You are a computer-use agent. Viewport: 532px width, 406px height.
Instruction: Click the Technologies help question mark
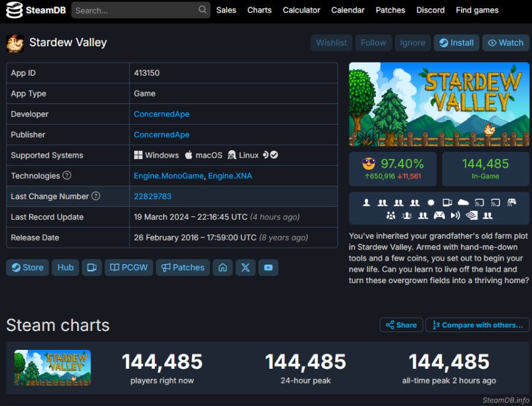(x=67, y=176)
